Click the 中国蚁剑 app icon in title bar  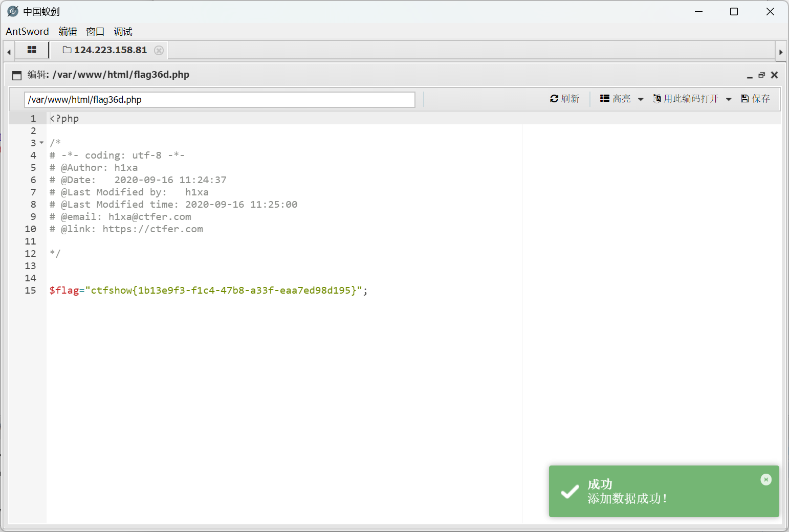(x=13, y=11)
